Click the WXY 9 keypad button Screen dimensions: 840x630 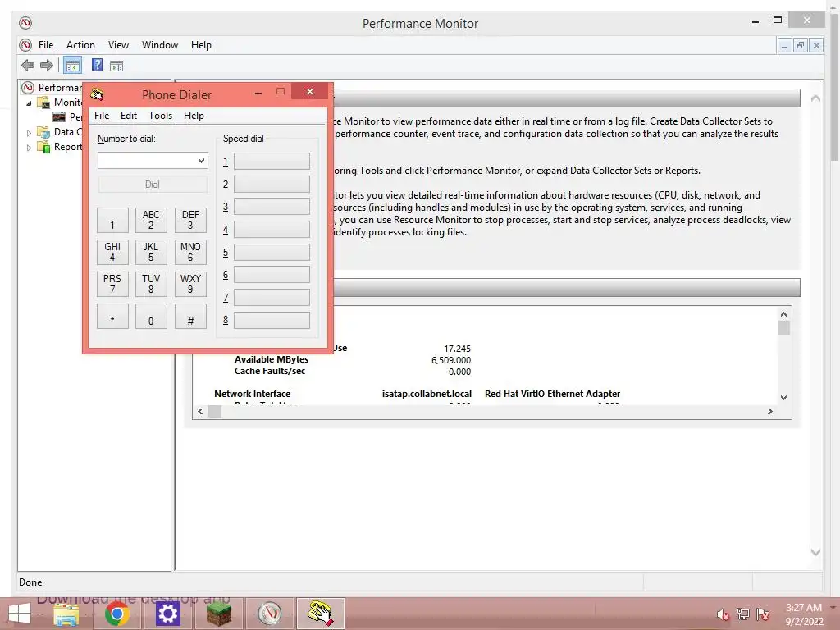tap(190, 285)
